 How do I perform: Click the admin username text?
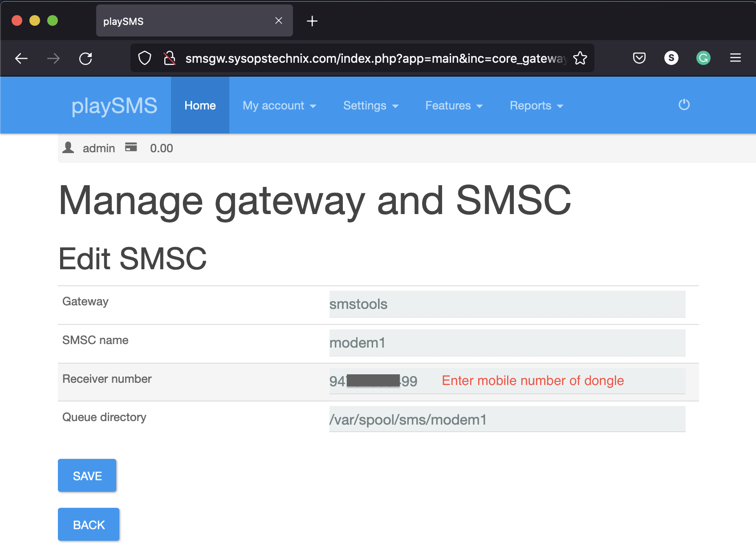(99, 148)
